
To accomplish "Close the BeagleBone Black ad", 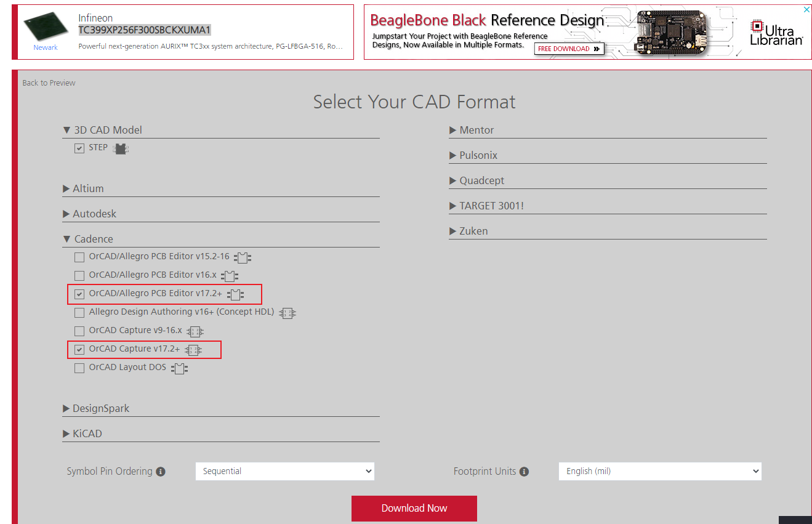I will point(806,9).
